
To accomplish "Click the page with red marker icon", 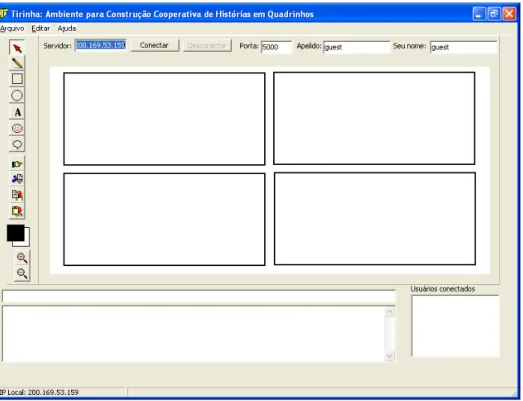I will [17, 195].
